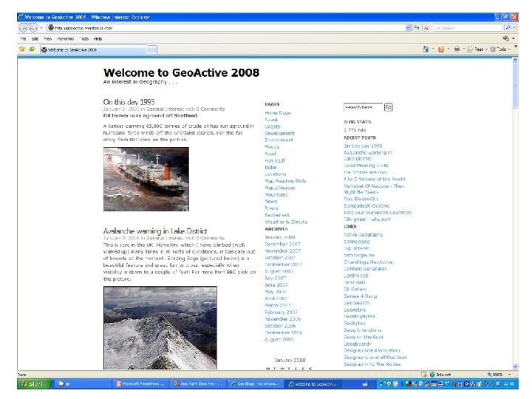Open the Help menu

[98, 38]
